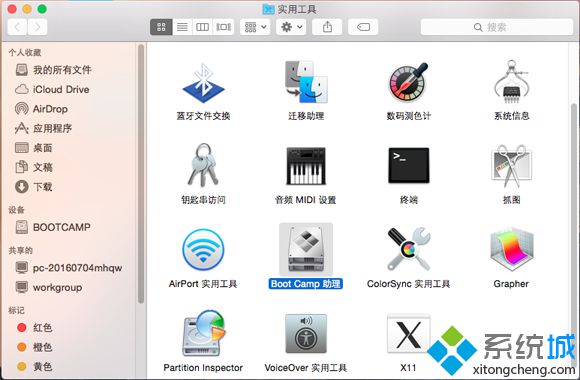
Task: Select shared computer pc-20160704mhqw
Action: click(x=69, y=268)
